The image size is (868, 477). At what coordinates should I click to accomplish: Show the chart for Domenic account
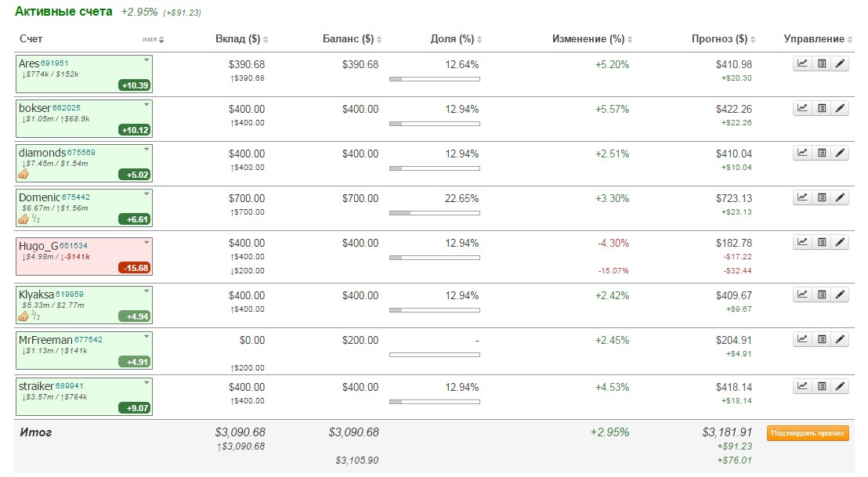802,198
